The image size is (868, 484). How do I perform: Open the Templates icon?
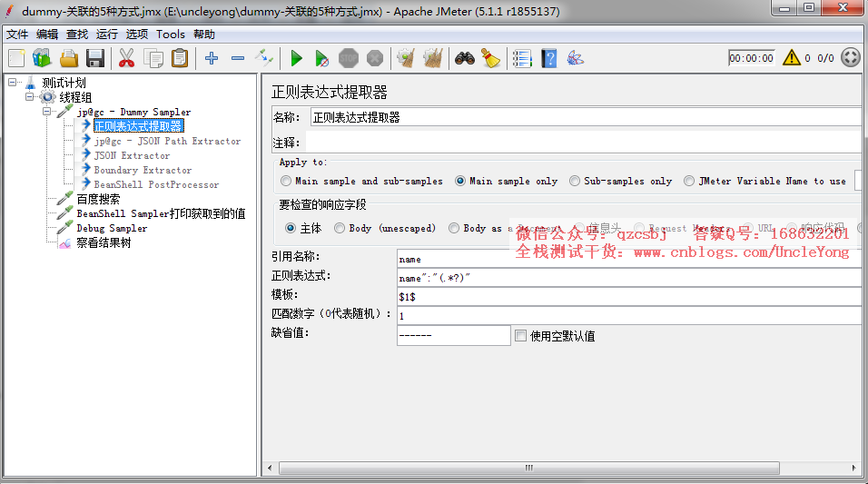click(x=42, y=58)
